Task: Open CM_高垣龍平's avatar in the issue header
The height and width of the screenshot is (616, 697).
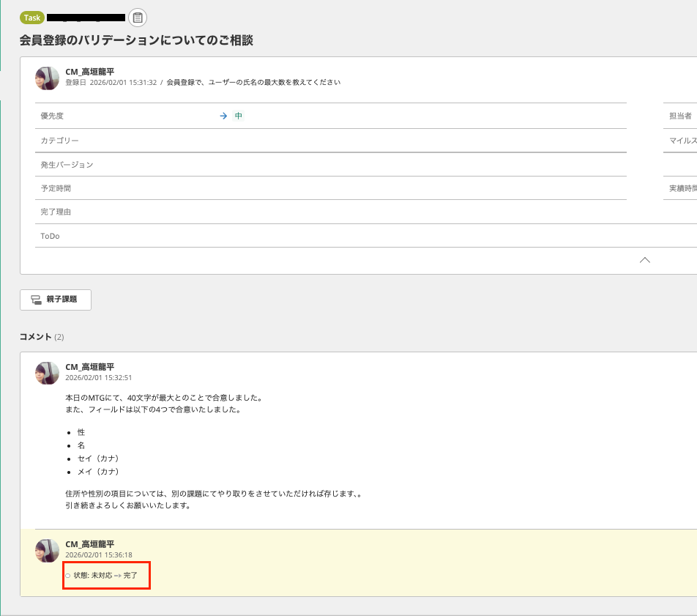Action: (x=47, y=78)
